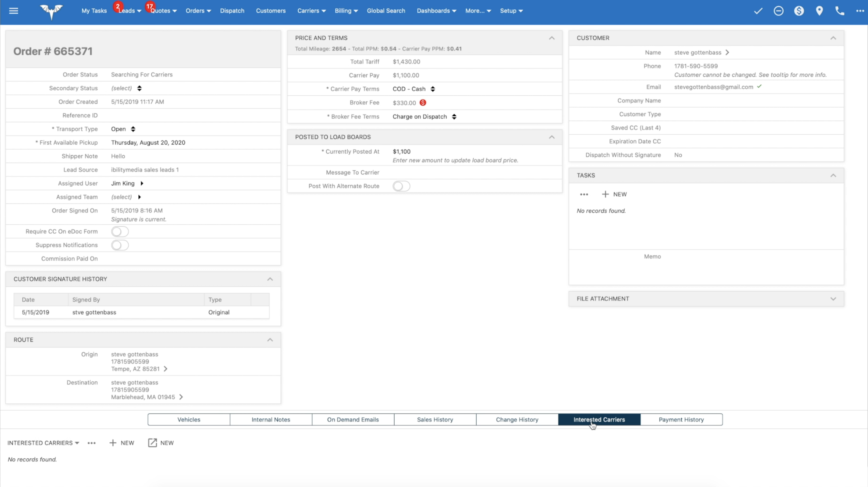Switch to the Payment History tab
This screenshot has width=868, height=487.
pyautogui.click(x=681, y=419)
